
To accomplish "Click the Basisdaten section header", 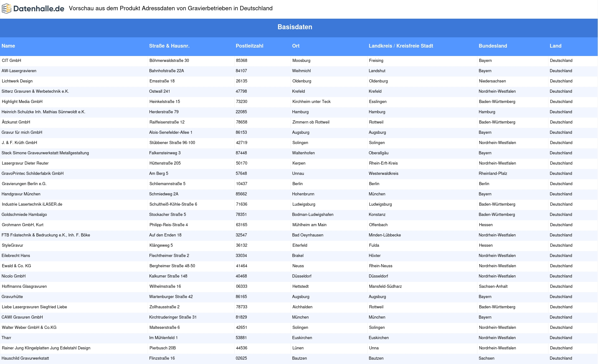I will 295,27.
